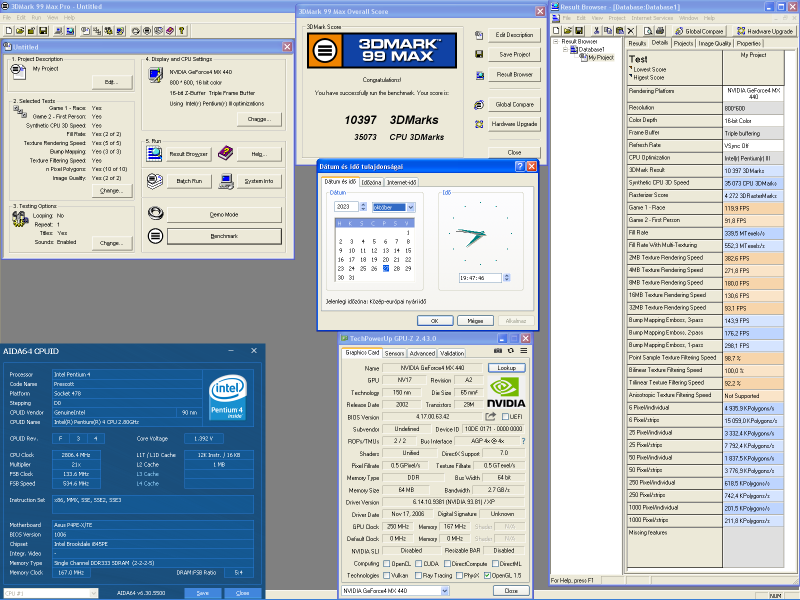Toggle UEFI checkbox in GPU-Z
This screenshot has height=600, width=800.
tap(505, 417)
